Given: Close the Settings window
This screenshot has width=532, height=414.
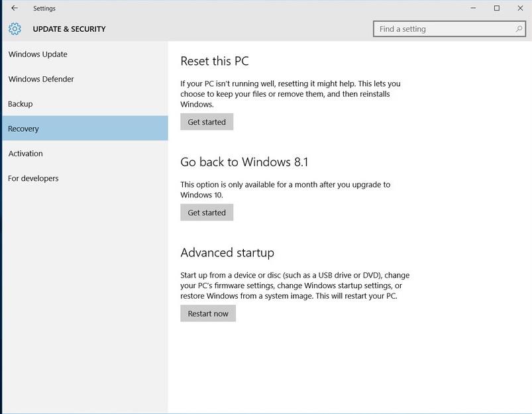Looking at the screenshot, I should [520, 8].
